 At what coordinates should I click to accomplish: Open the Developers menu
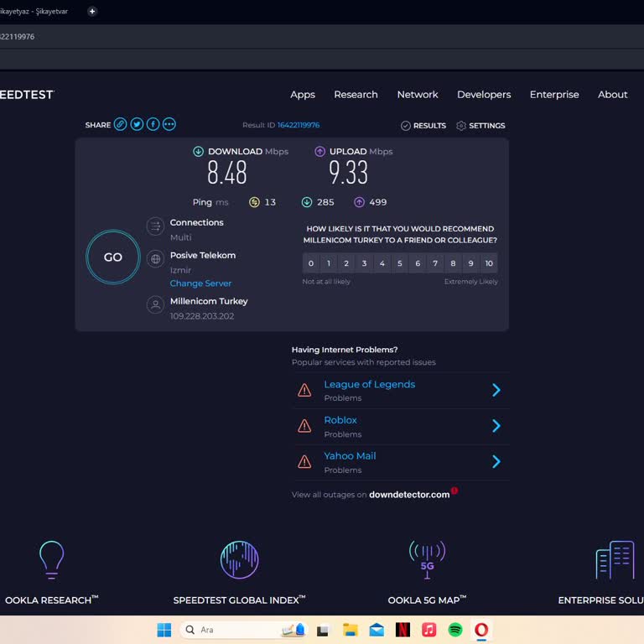click(x=484, y=95)
